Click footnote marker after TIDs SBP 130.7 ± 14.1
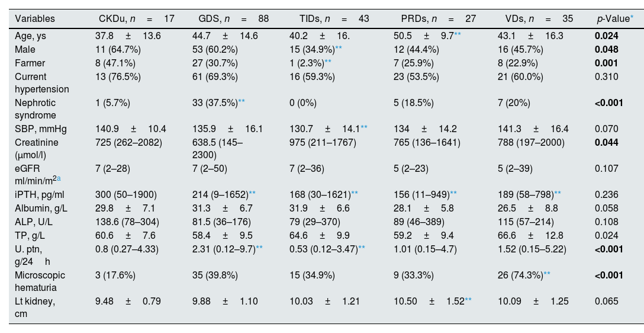644x333 pixels. tap(364, 127)
